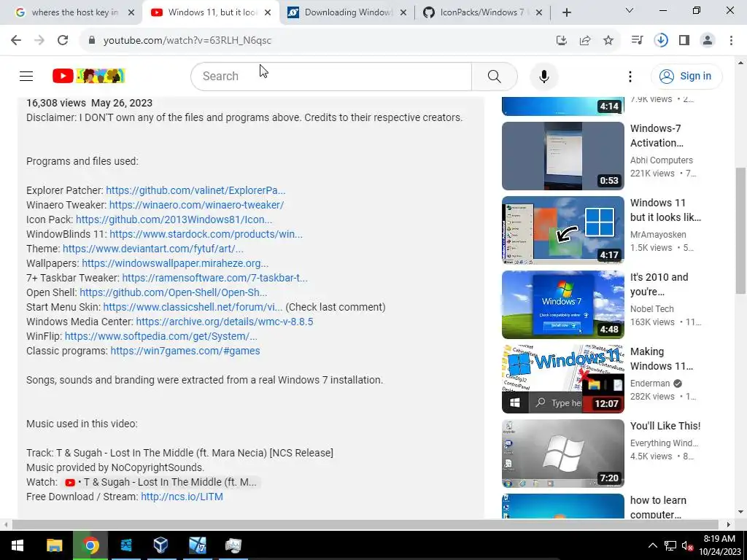Close the Windows 11 YouTube tab

(x=268, y=13)
